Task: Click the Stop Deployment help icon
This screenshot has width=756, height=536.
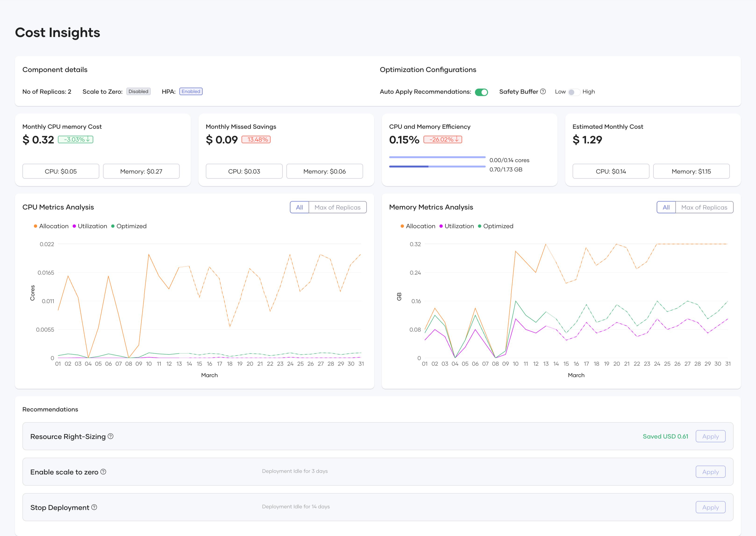Action: coord(94,507)
